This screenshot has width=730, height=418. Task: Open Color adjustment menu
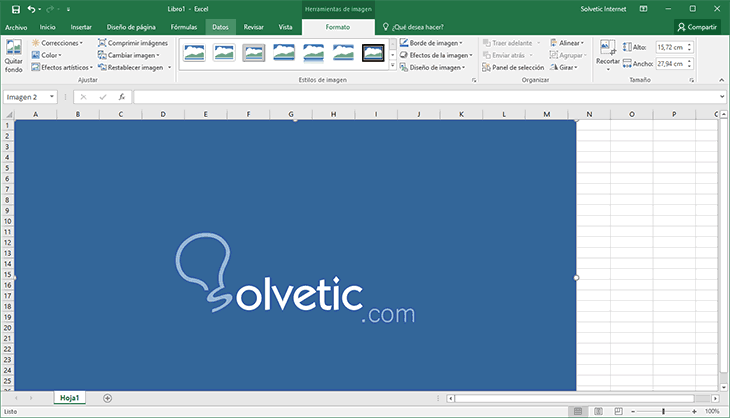[47, 55]
